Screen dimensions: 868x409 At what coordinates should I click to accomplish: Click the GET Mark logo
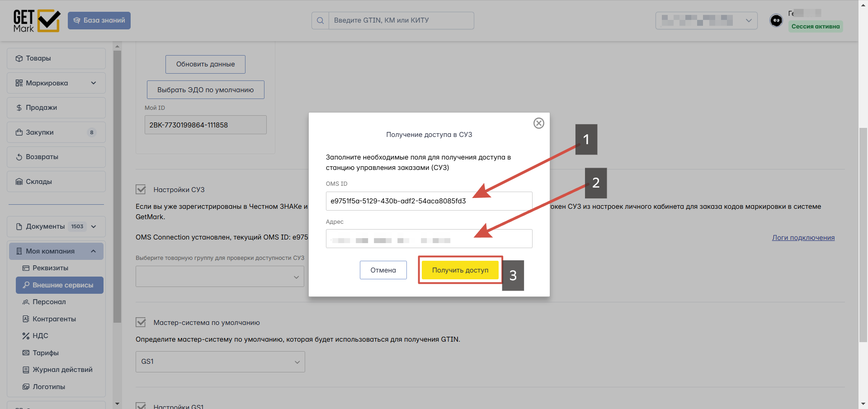tap(37, 21)
